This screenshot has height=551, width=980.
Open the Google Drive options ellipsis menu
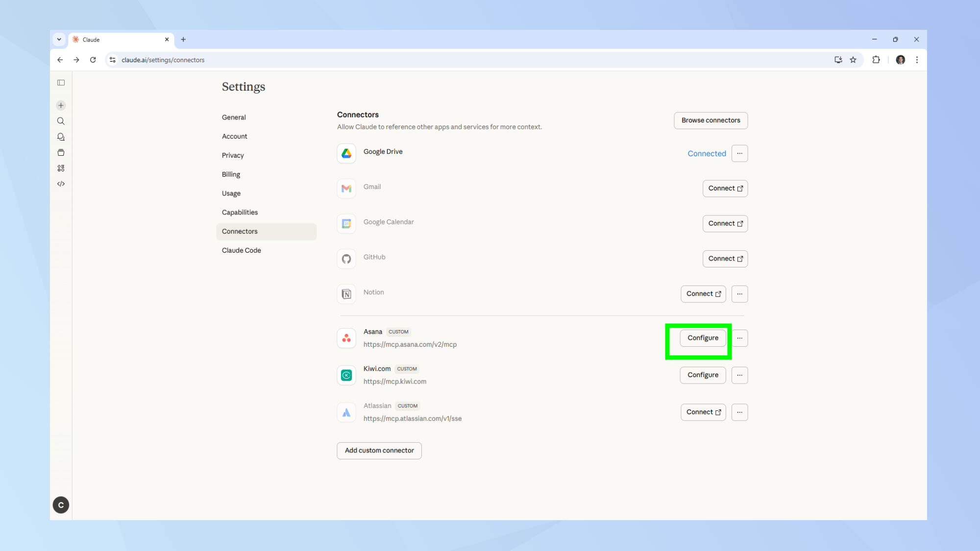click(x=739, y=153)
